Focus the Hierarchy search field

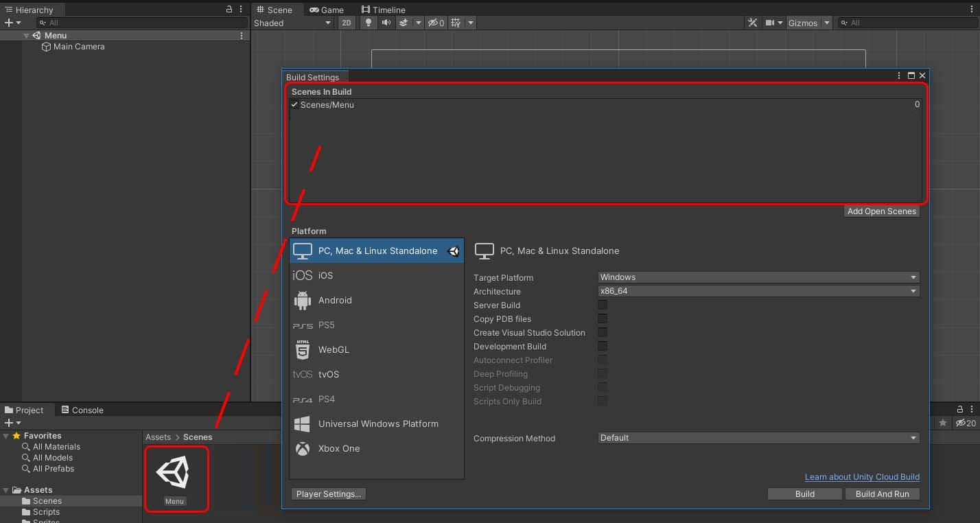tap(142, 23)
